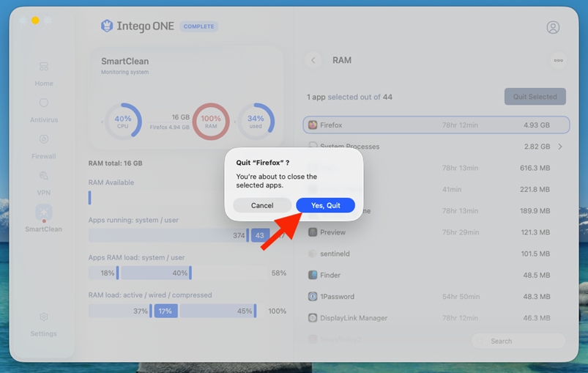The width and height of the screenshot is (588, 373).
Task: Open Settings gear in the sidebar
Action: pyautogui.click(x=44, y=325)
